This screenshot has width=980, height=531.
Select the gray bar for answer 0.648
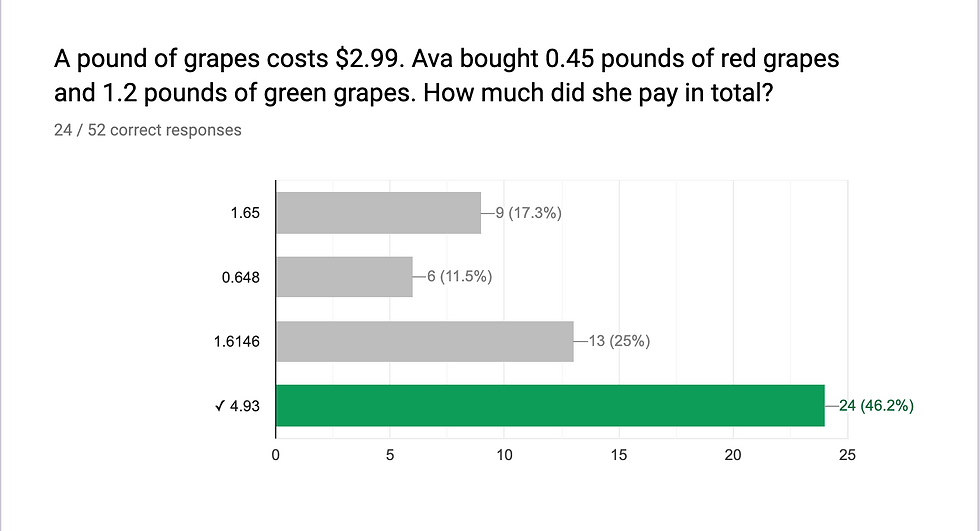click(344, 277)
